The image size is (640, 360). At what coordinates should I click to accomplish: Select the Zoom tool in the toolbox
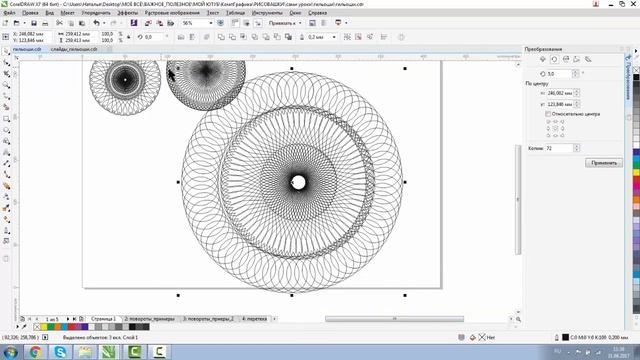tap(6, 85)
